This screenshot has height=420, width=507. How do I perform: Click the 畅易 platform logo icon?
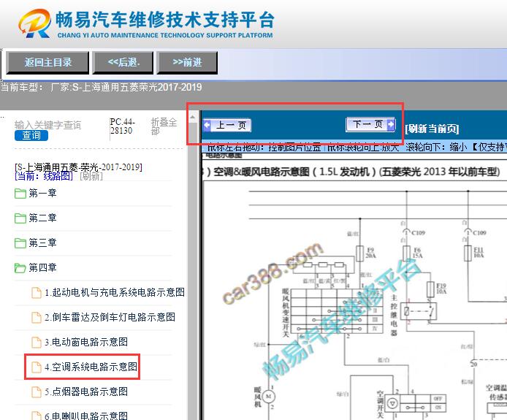[35, 23]
